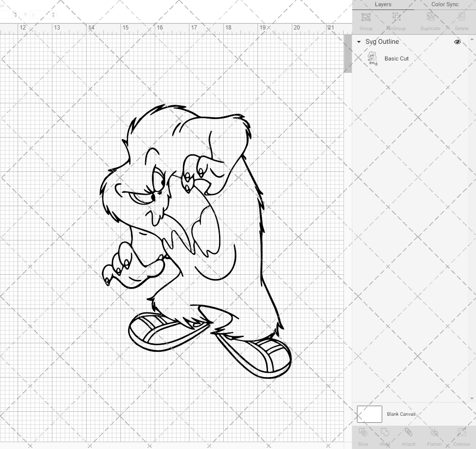This screenshot has width=476, height=449.
Task: Click the Weld tool icon
Action: pyautogui.click(x=385, y=432)
